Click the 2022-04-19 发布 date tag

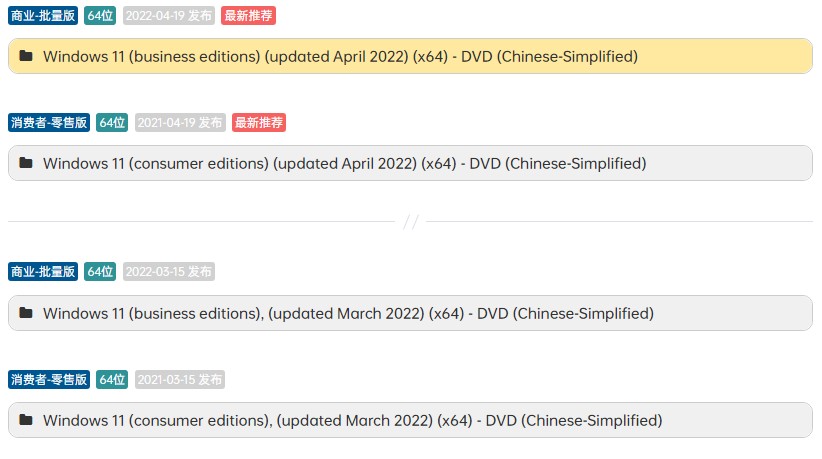(x=168, y=15)
